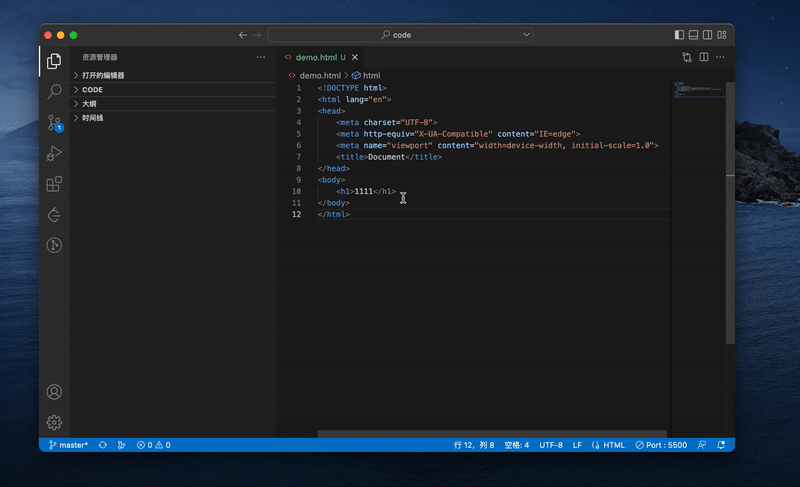Click the html breadcrumb item
This screenshot has width=800, height=487.
click(x=371, y=75)
